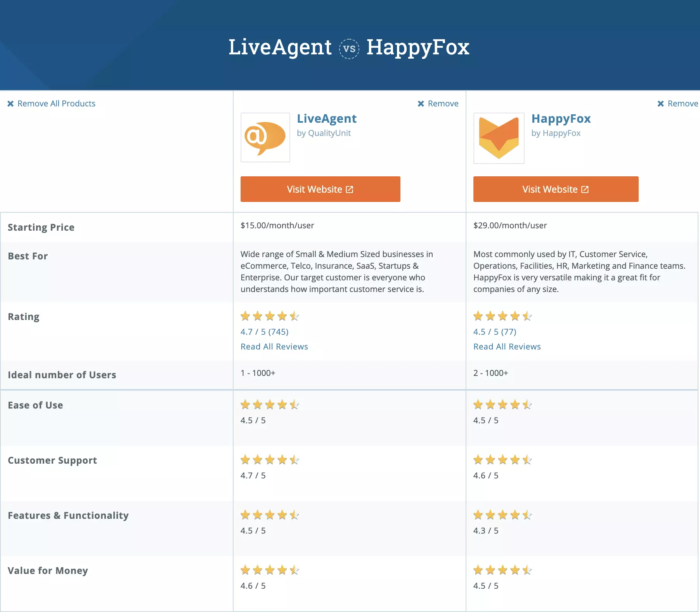700x612 pixels.
Task: Click the 4.7 / 5 (745) rating link
Action: click(x=264, y=332)
